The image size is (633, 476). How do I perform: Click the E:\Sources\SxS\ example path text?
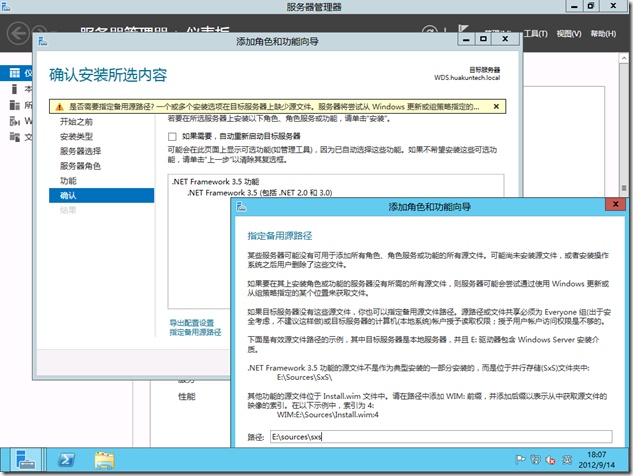[304, 377]
